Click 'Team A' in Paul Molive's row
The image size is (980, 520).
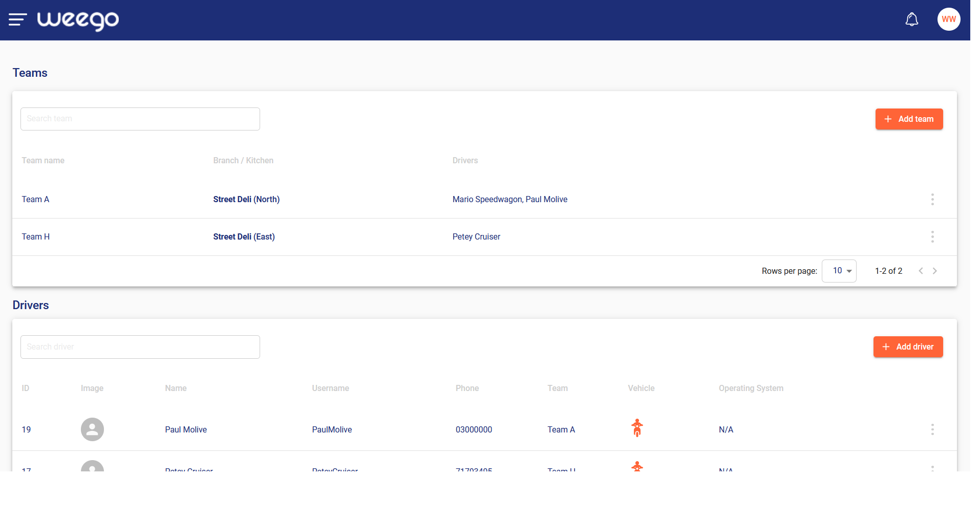coord(561,430)
